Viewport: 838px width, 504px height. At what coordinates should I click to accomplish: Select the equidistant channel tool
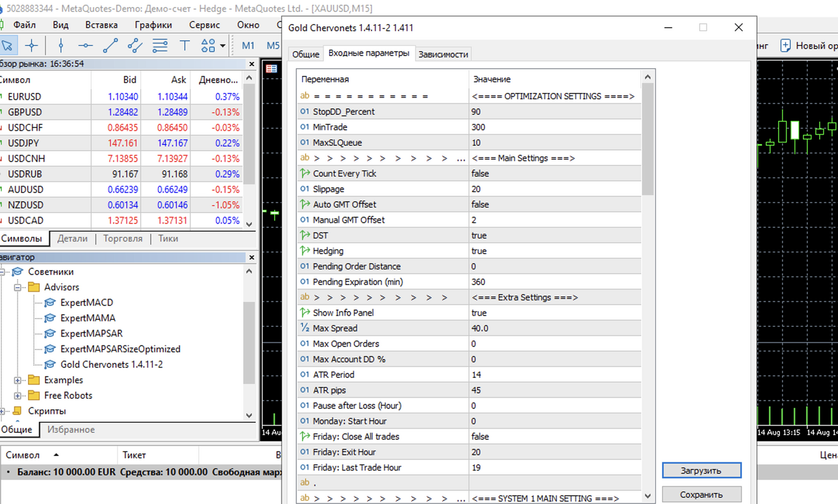[x=135, y=45]
